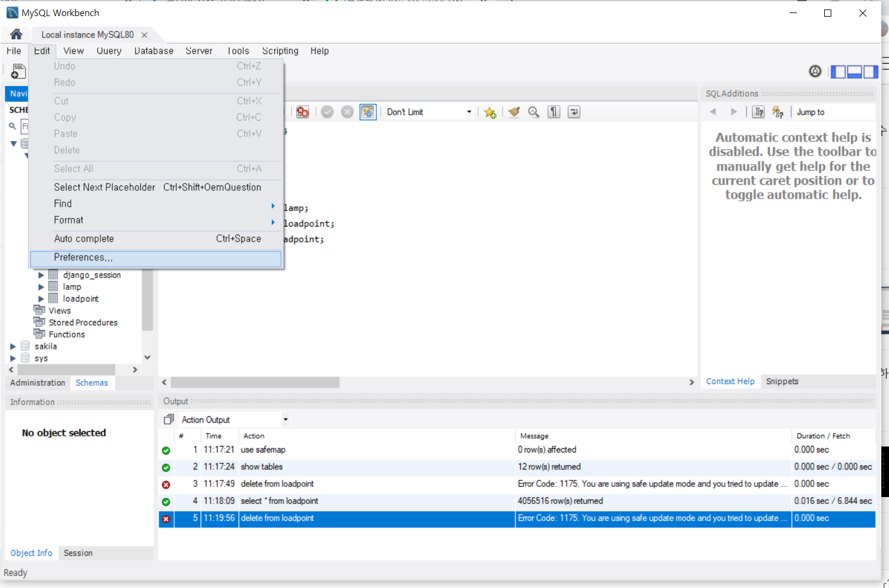Toggle invisible characters pilcrow icon
The image size is (889, 588).
point(554,112)
